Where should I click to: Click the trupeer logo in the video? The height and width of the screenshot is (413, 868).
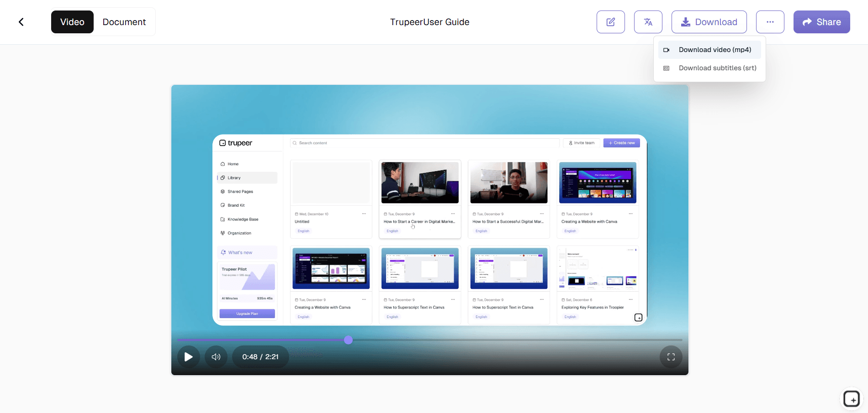point(236,143)
